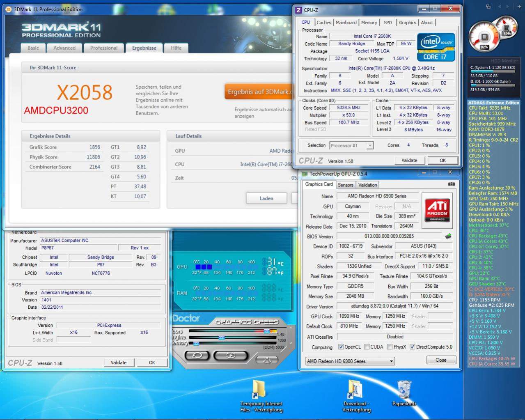Image resolution: width=525 pixels, height=420 pixels.
Task: Switch to the Professional tab in 3DMark
Action: pyautogui.click(x=104, y=48)
